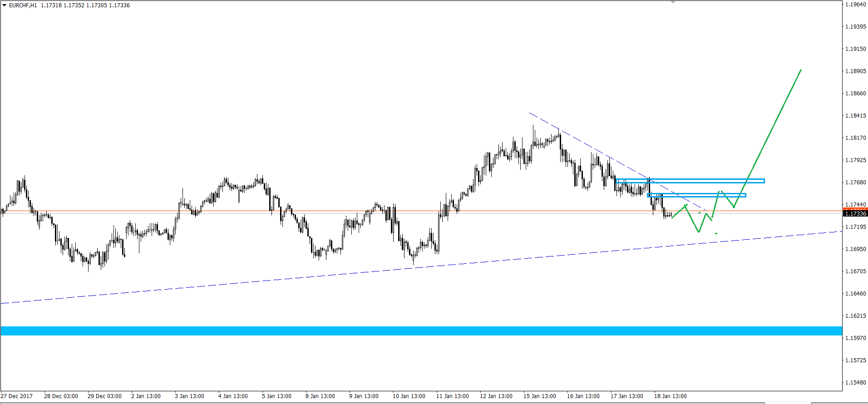Click price level 1.17195 on the axis
This screenshot has width=868, height=404.
coord(855,227)
